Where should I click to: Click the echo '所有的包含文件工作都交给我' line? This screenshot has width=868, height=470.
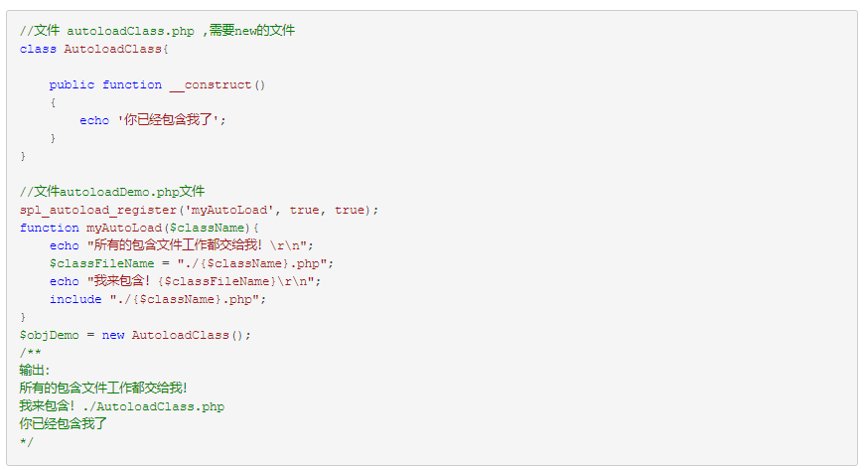(x=182, y=245)
